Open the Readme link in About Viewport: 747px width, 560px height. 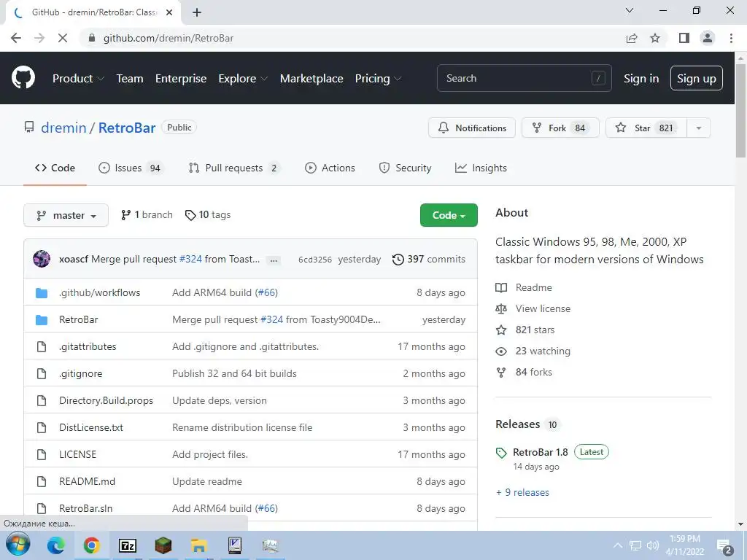pyautogui.click(x=524, y=287)
